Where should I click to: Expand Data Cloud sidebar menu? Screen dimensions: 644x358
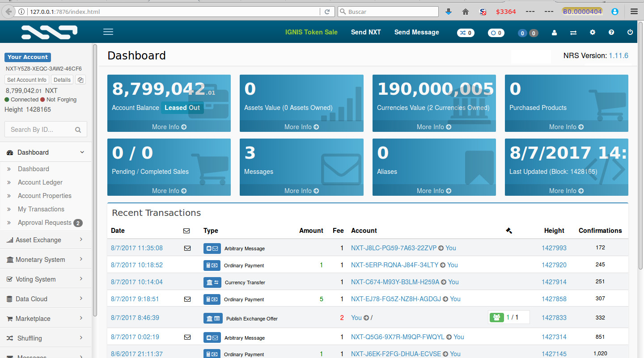(46, 299)
